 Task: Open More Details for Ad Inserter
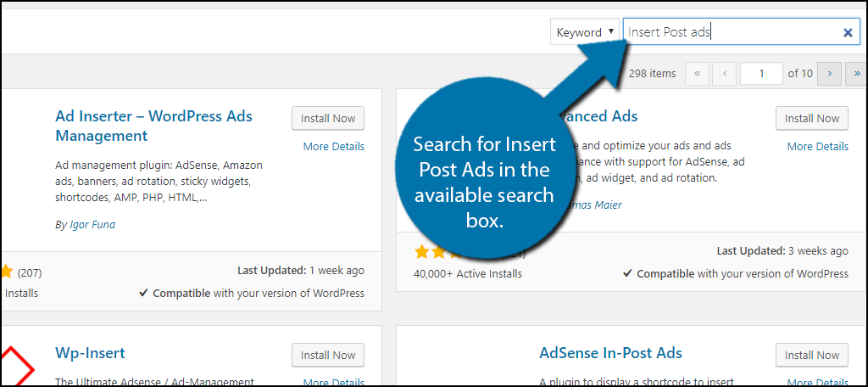[334, 146]
